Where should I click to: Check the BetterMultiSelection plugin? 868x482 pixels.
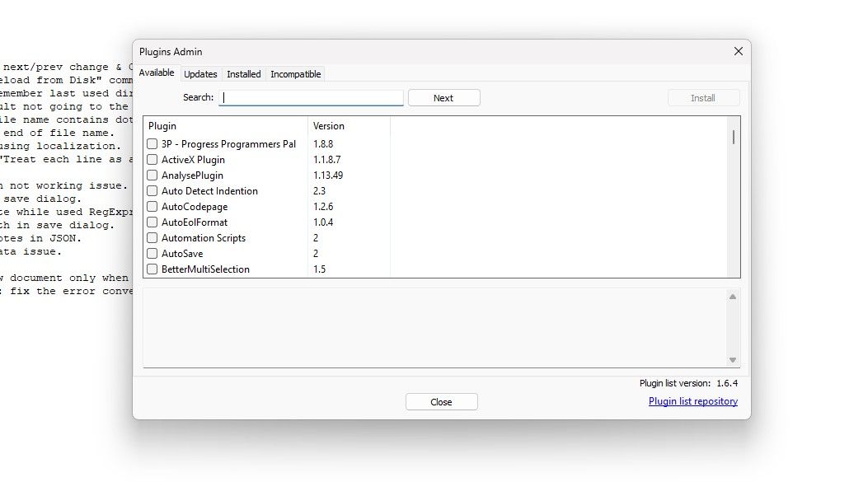click(152, 269)
